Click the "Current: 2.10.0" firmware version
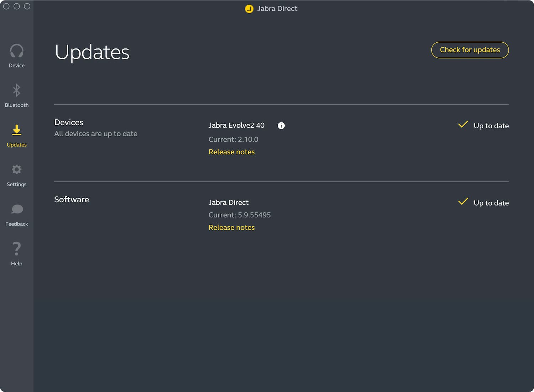Viewport: 534px width, 392px height. pos(234,139)
